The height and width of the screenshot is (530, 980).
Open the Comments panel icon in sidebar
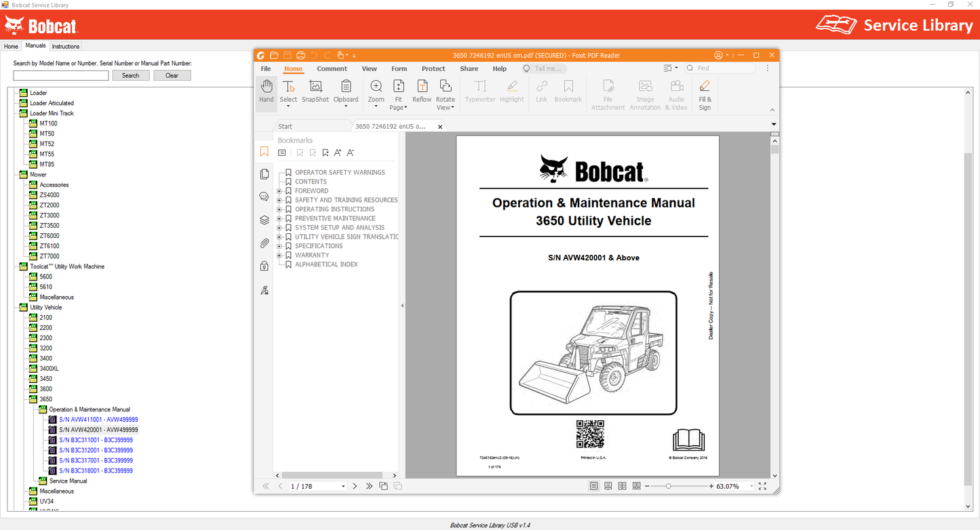coord(264,197)
